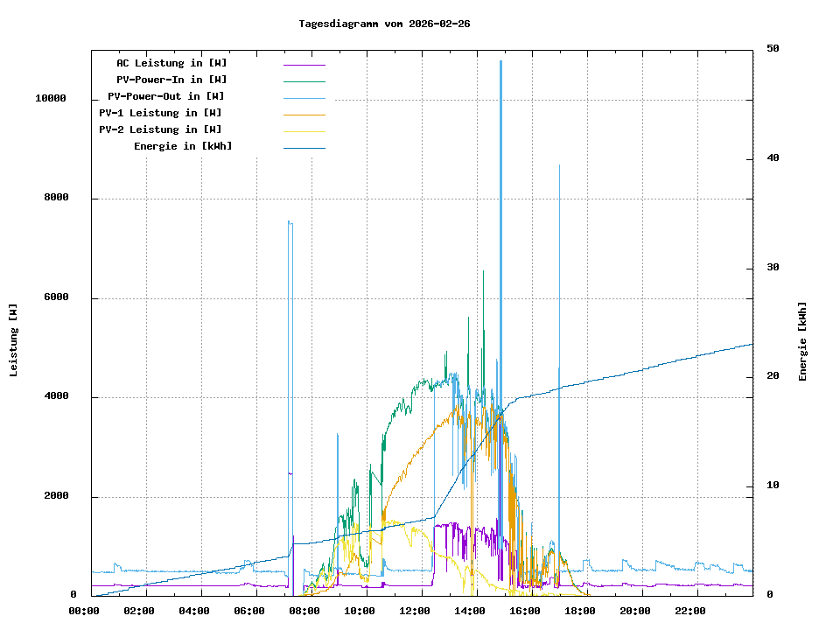Click the 6000 power axis tick label
Screen dimensions: 840x630
[x=54, y=298]
